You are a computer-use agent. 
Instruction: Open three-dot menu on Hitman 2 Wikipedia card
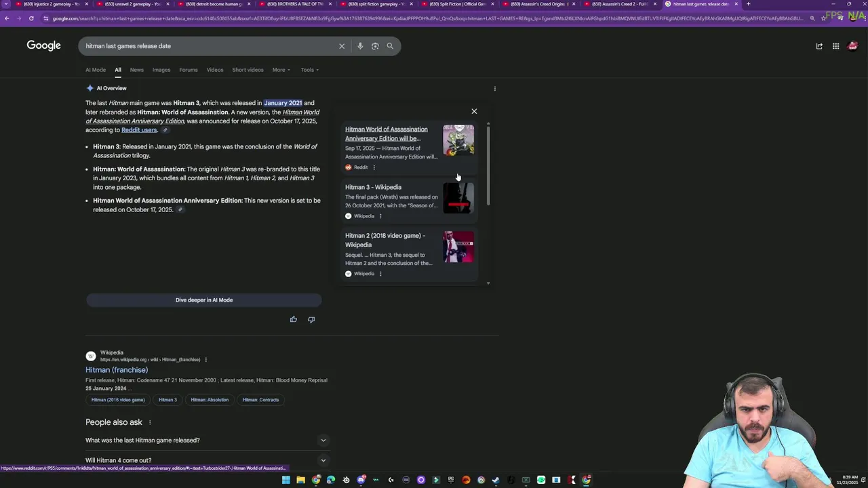click(x=380, y=274)
